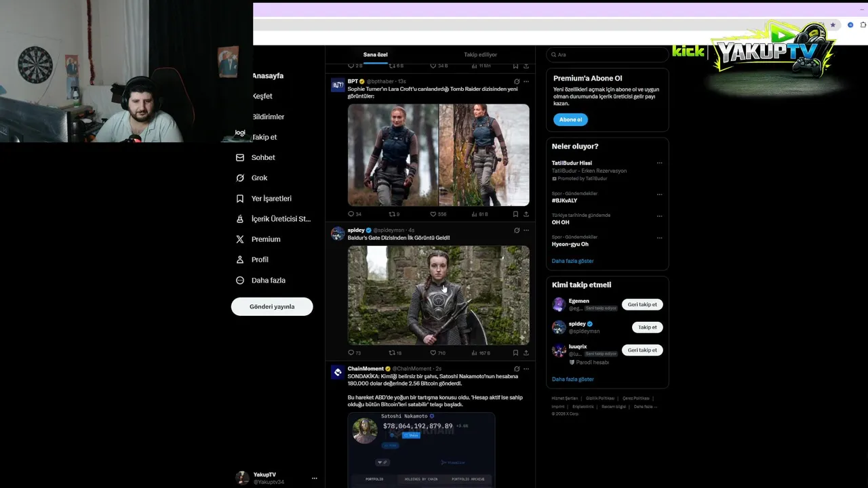Follow back Egemen
Screen dimensions: 868x488
pos(642,304)
